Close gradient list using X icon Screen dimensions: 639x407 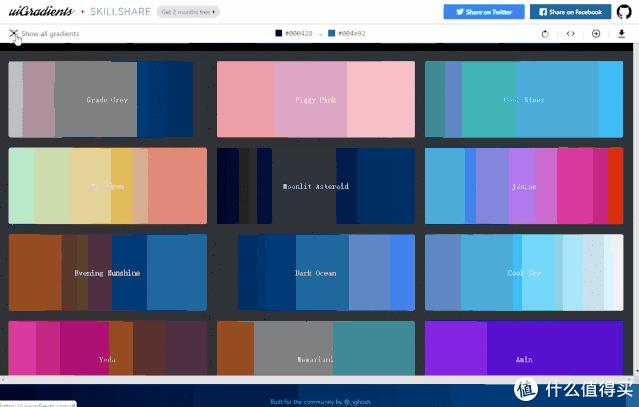(13, 33)
